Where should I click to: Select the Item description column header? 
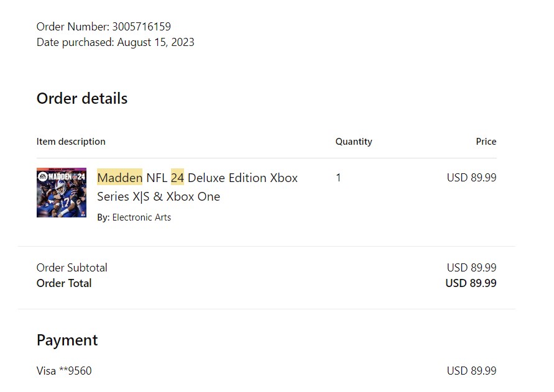click(71, 142)
